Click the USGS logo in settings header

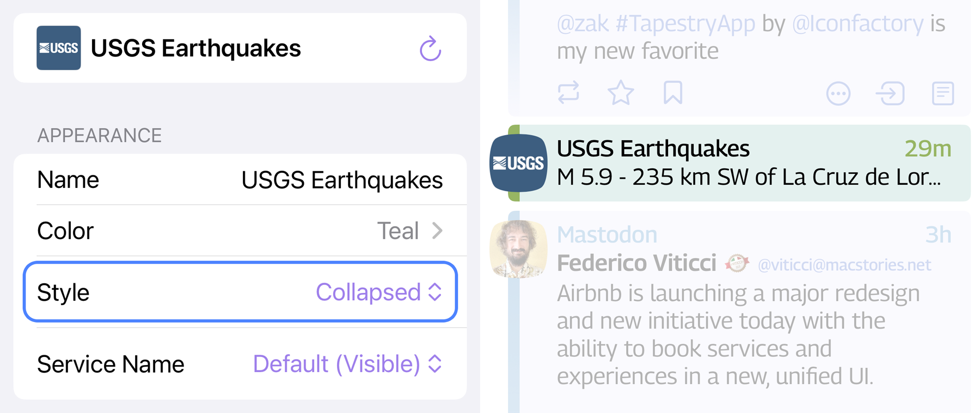(59, 48)
